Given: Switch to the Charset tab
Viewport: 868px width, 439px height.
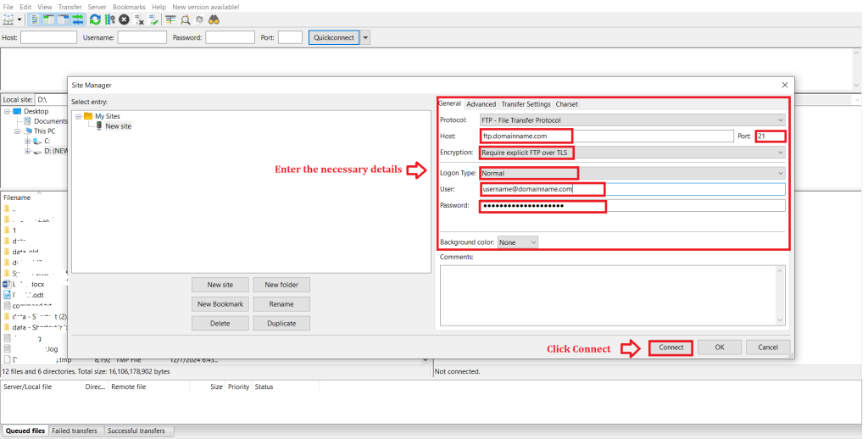Looking at the screenshot, I should pyautogui.click(x=566, y=104).
